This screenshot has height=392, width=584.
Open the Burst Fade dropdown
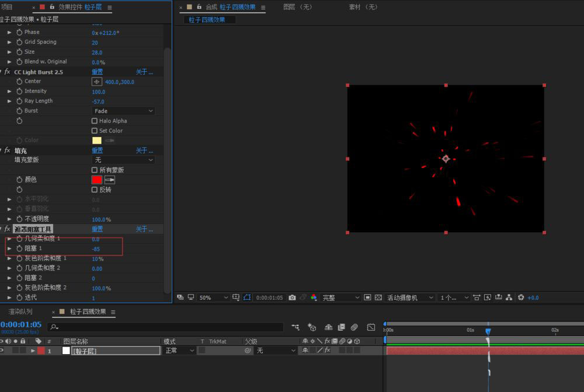(123, 111)
